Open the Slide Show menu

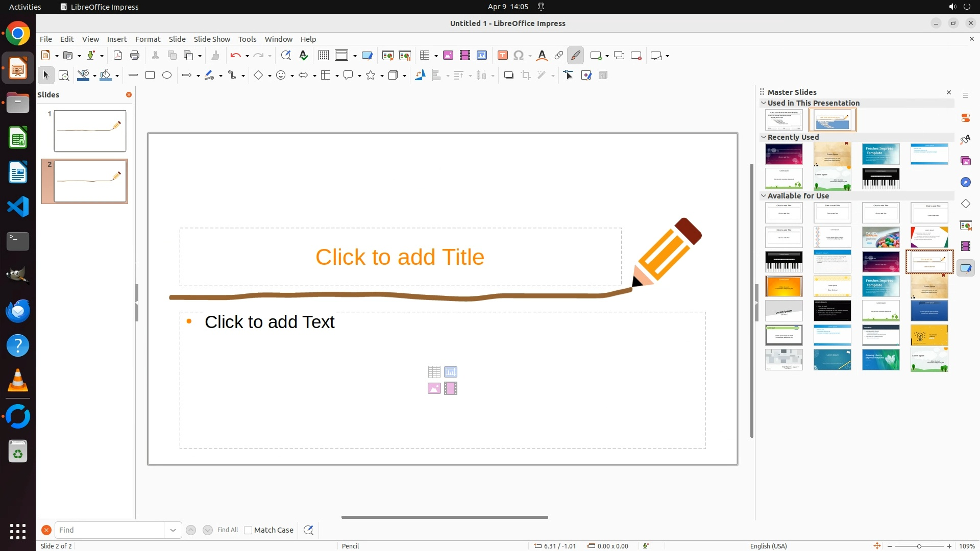[212, 39]
